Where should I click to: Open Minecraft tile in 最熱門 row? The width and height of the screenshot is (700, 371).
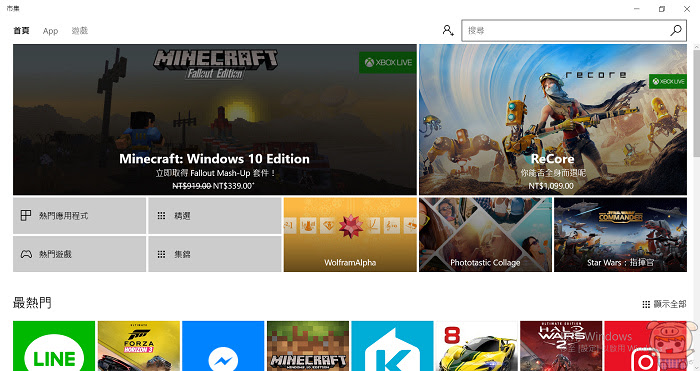tap(308, 346)
